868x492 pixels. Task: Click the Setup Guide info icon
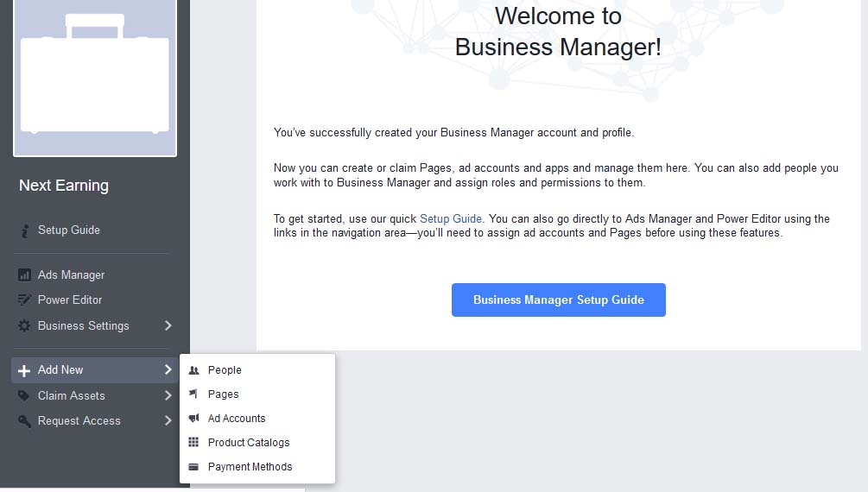pyautogui.click(x=24, y=230)
